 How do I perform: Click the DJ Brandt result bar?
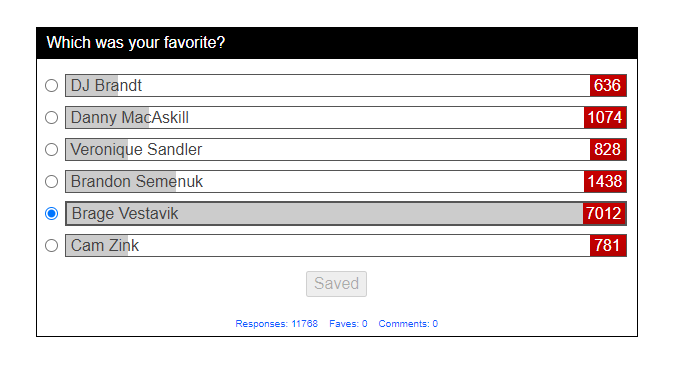(346, 86)
